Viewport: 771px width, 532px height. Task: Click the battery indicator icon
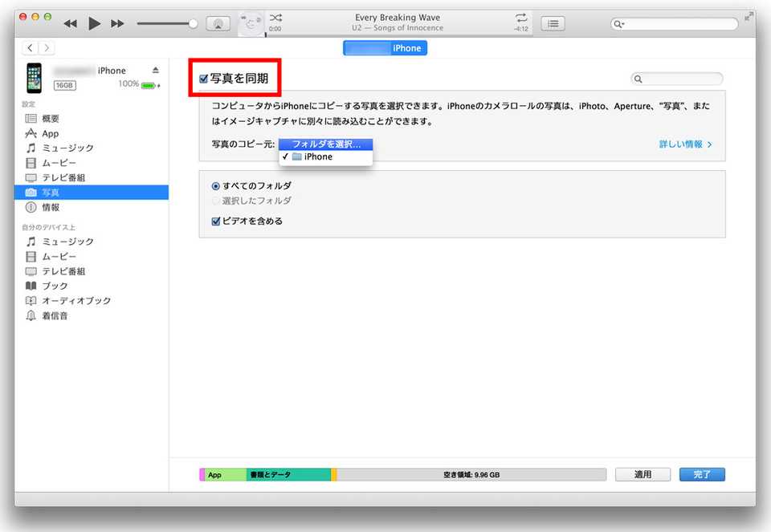coord(149,86)
